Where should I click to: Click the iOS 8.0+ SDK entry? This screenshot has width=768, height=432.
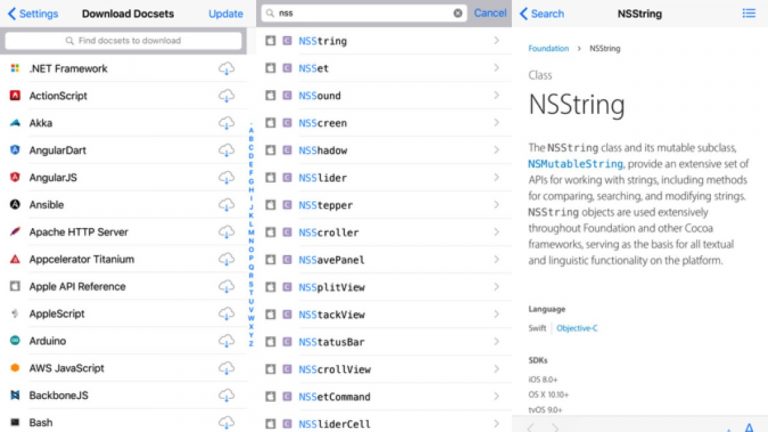[543, 380]
